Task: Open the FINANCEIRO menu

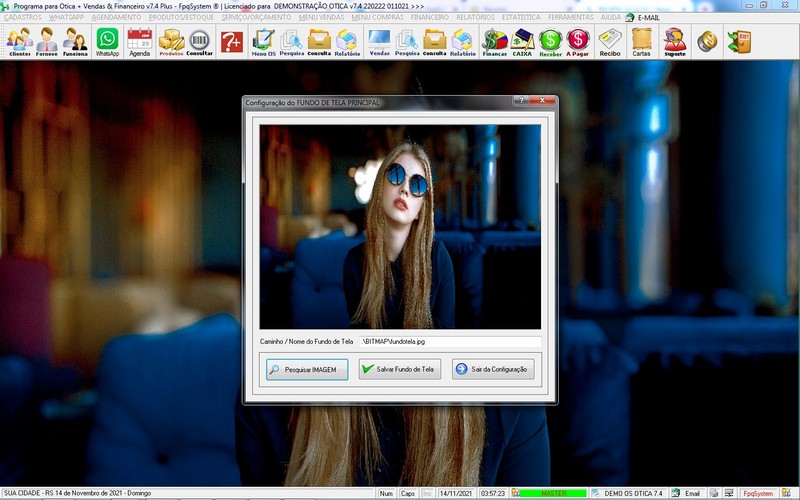Action: (x=430, y=17)
